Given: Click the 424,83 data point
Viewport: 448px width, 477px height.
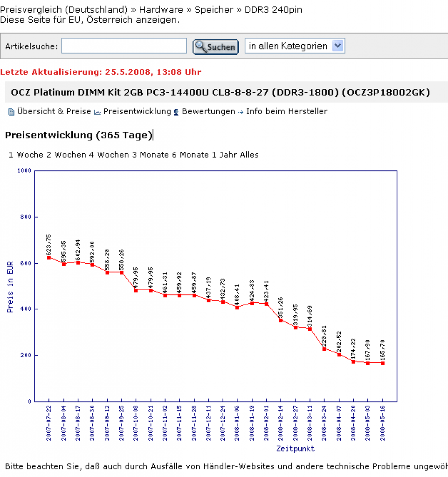Looking at the screenshot, I should (x=252, y=303).
